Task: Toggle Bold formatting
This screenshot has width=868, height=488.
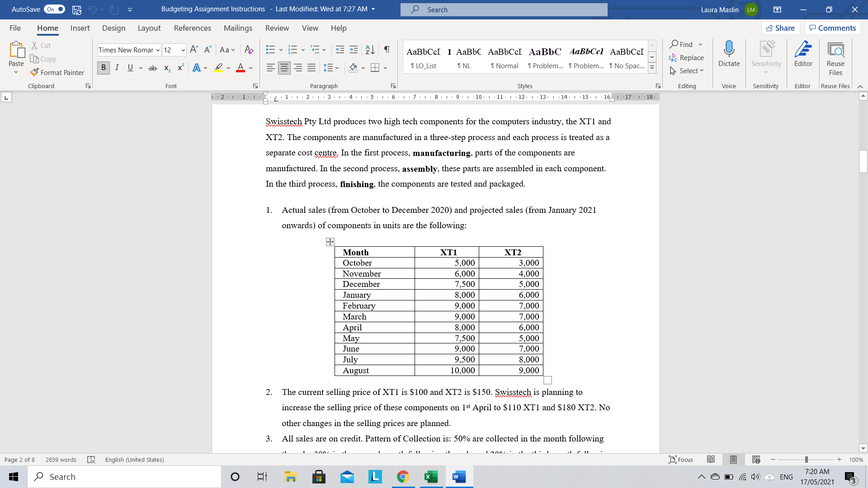Action: [x=103, y=68]
